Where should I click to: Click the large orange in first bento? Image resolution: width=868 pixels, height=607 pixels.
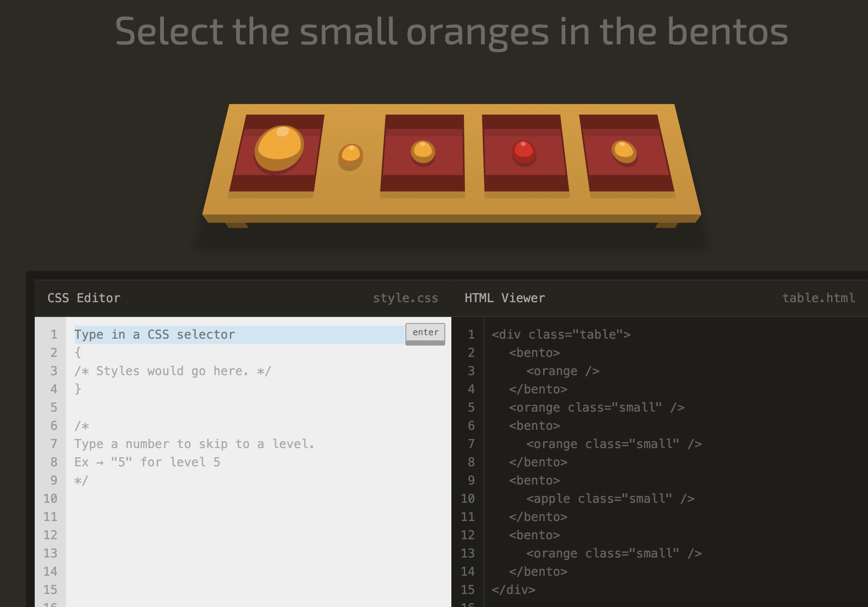pos(279,148)
